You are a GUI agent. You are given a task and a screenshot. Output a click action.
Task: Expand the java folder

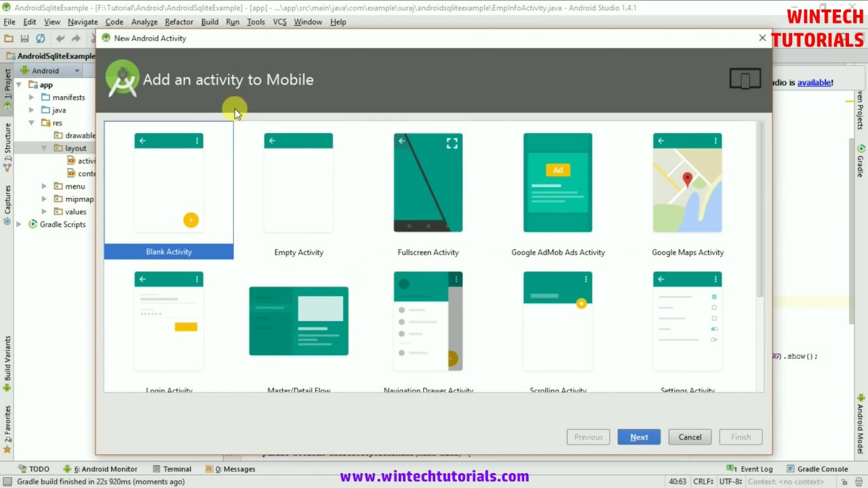pos(31,110)
